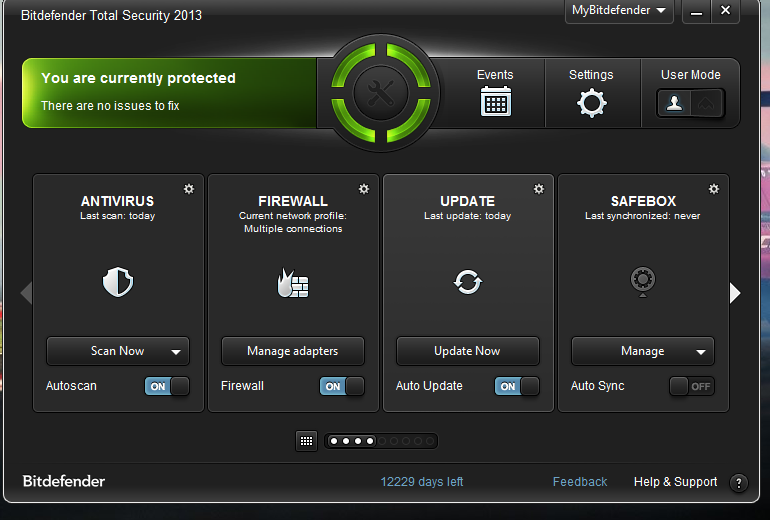This screenshot has height=520, width=770.
Task: Open Safebox module settings gear
Action: click(x=714, y=189)
